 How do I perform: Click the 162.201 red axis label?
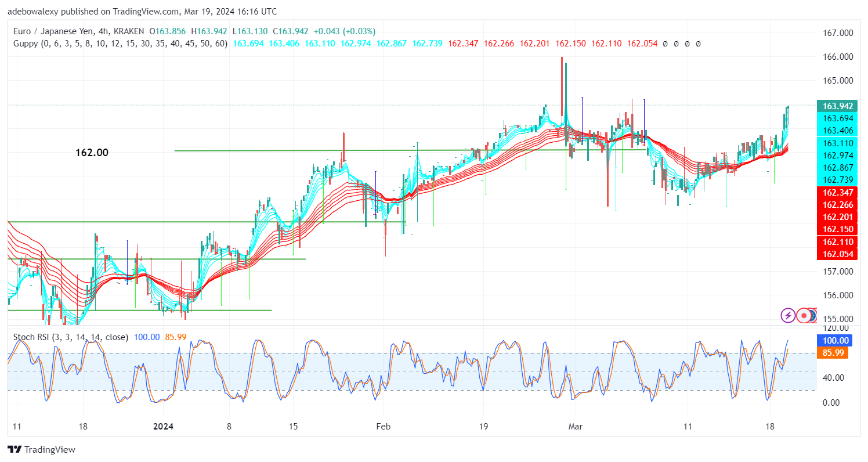click(837, 216)
